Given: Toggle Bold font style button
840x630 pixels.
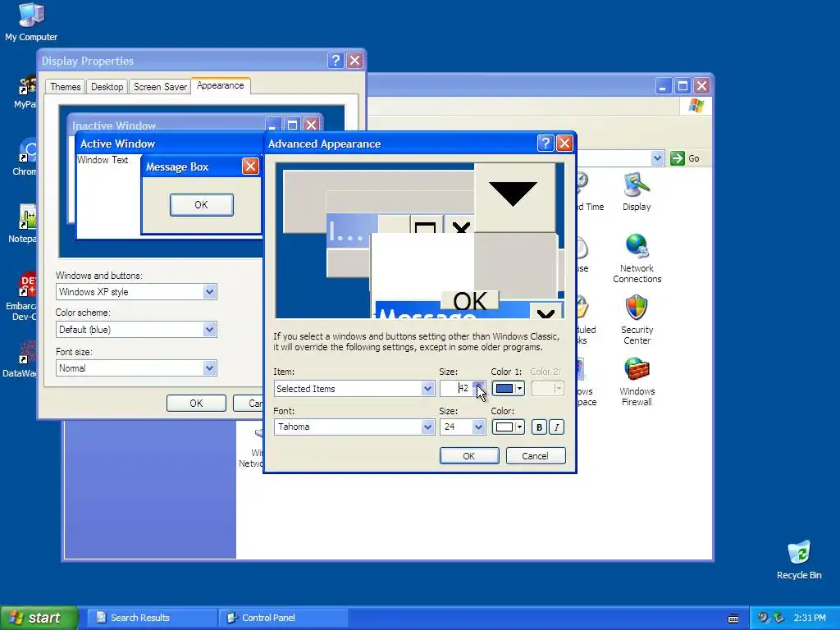Looking at the screenshot, I should 539,427.
